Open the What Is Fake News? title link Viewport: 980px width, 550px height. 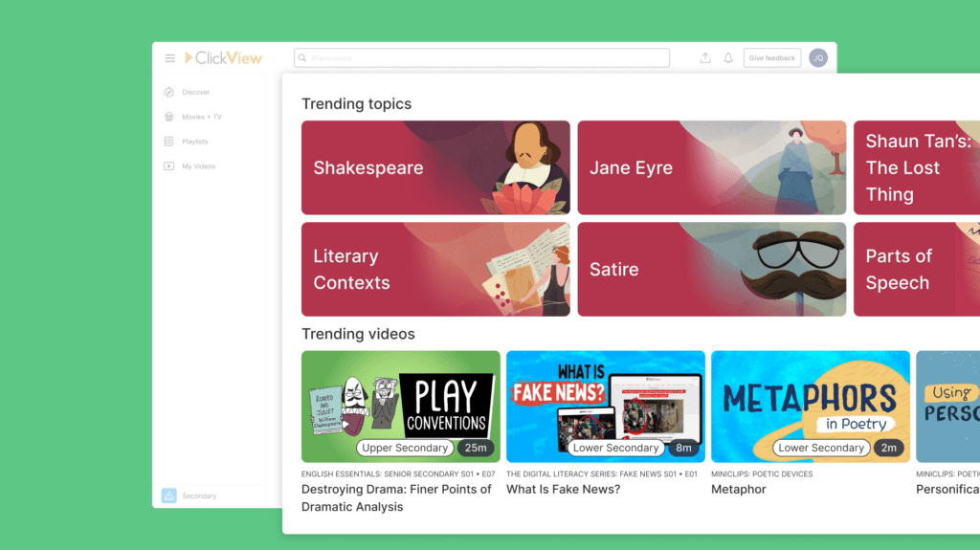(563, 490)
